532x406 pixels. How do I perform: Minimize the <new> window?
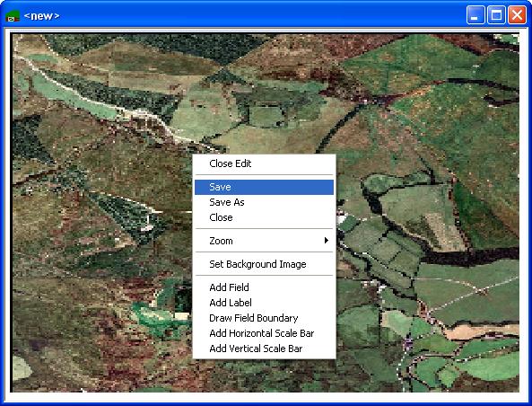pyautogui.click(x=475, y=15)
